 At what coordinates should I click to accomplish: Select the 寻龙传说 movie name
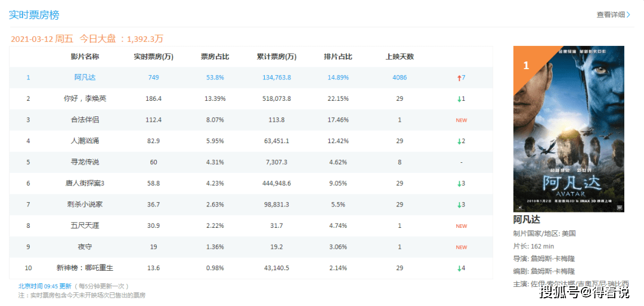click(x=85, y=162)
